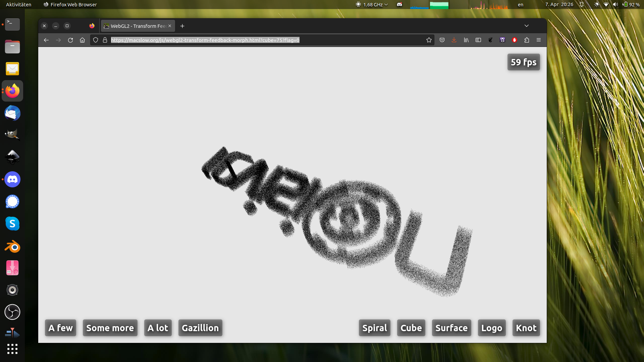
Task: Morph particles into the Knot shape
Action: [526, 328]
